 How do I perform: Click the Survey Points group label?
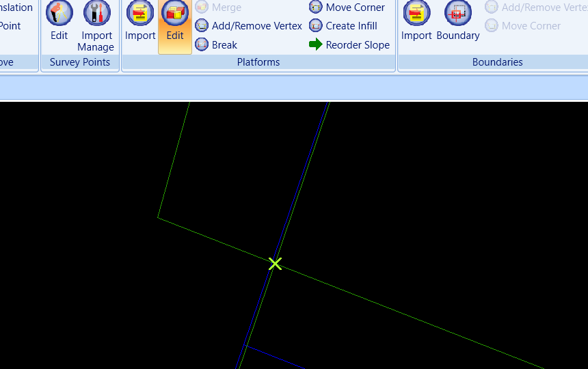tap(80, 62)
